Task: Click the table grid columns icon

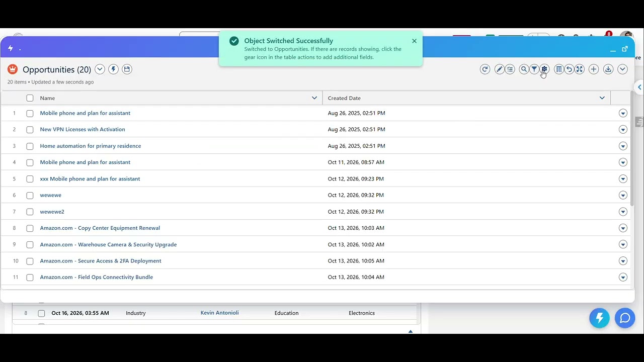Action: pos(558,69)
